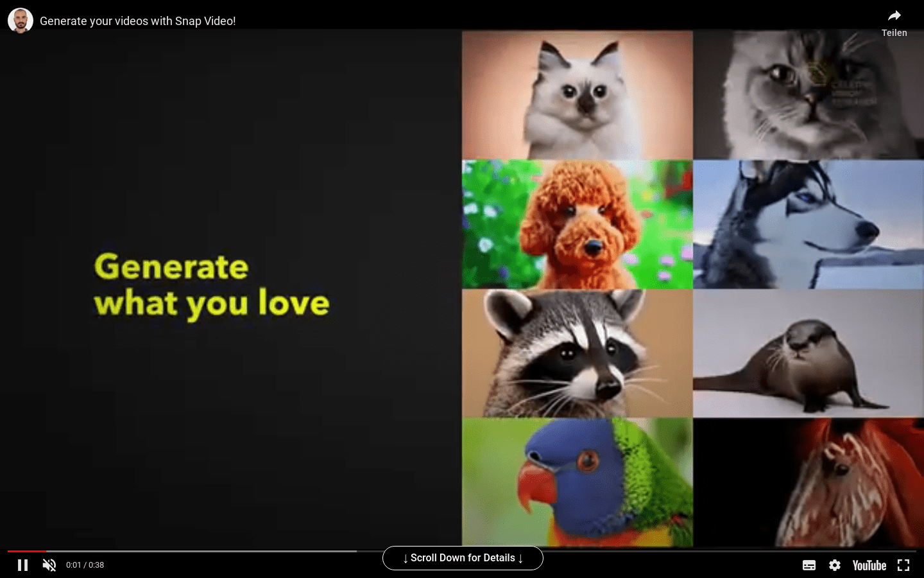The height and width of the screenshot is (578, 924).
Task: Toggle subtitles with the captions icon
Action: tap(809, 565)
